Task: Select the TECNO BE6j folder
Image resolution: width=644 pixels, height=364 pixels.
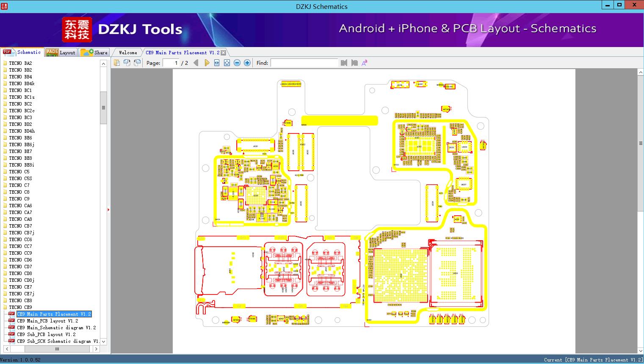Action: point(22,144)
